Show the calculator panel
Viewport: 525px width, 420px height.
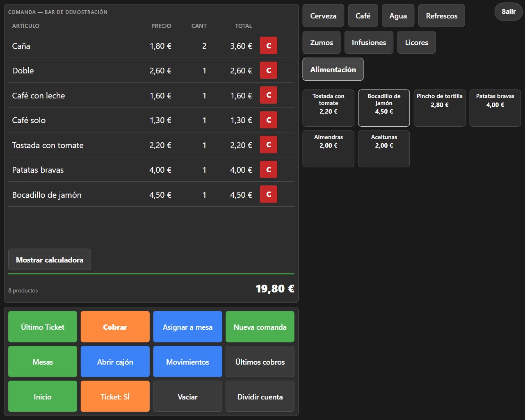[x=50, y=260]
